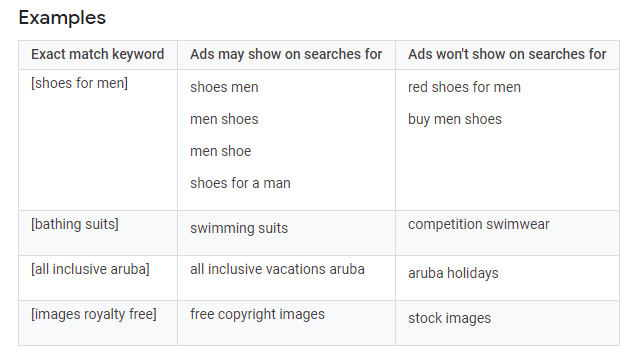This screenshot has height=364, width=641.
Task: Select the swimming suits entry
Action: 239,228
